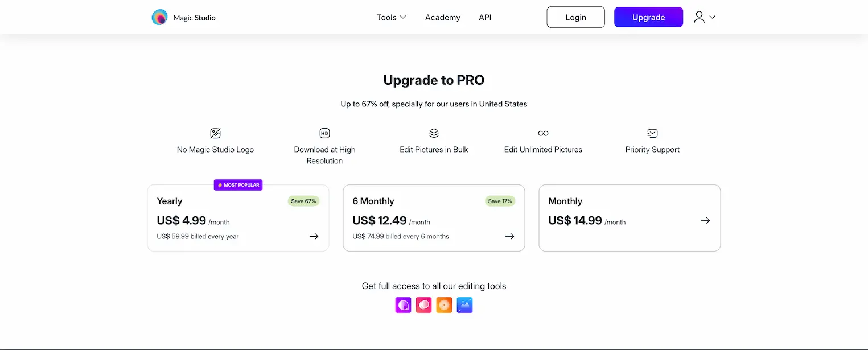Open the purple Magic Eraser editing tool icon
The image size is (868, 350).
click(403, 305)
